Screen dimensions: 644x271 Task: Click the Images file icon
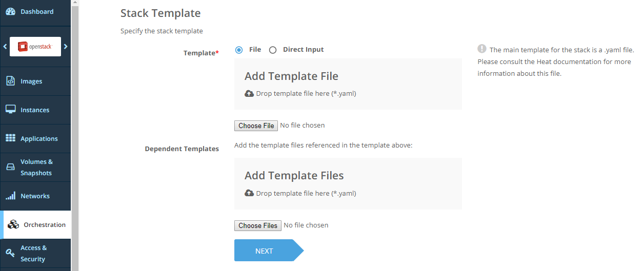10,81
